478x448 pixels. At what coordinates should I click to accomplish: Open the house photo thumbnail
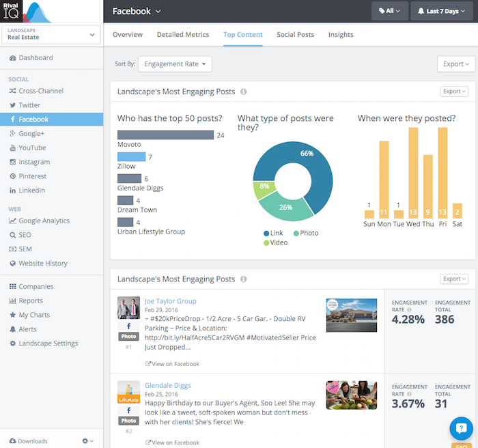352,316
